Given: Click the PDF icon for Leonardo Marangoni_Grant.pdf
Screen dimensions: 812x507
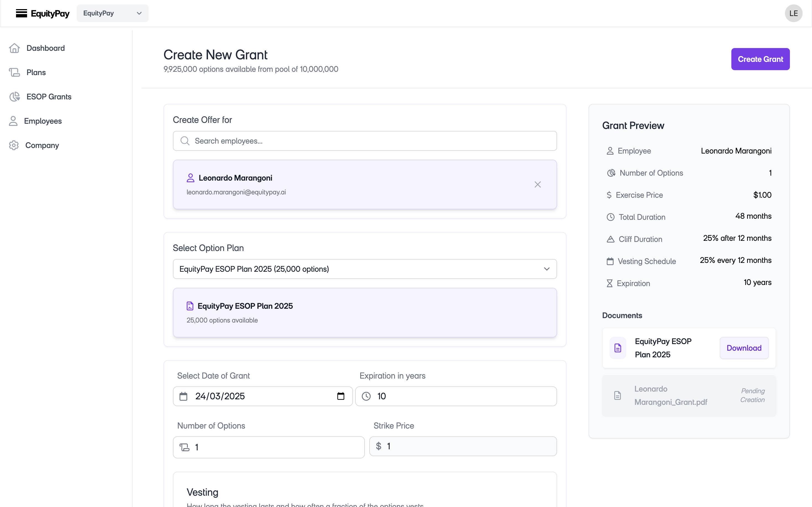Looking at the screenshot, I should pos(618,395).
